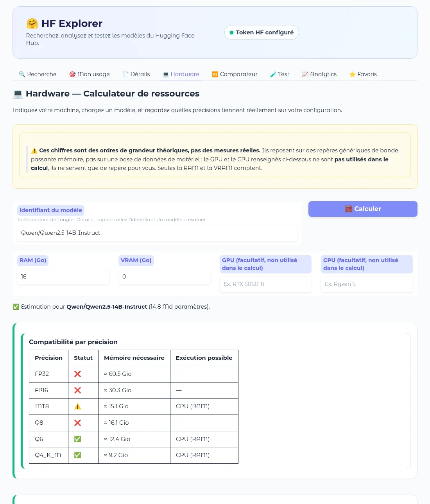
Task: Click the green check status for Q4_K_M
Action: pos(77,455)
